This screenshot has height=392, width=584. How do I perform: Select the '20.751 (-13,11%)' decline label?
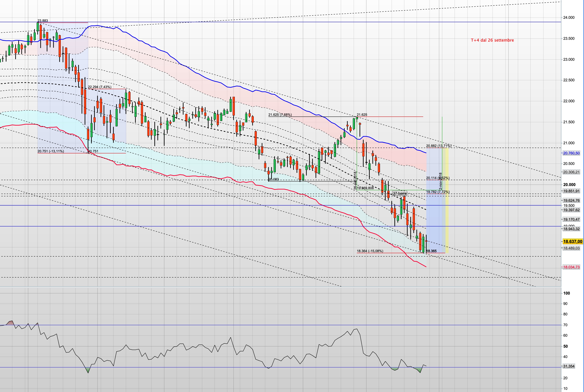coord(51,151)
